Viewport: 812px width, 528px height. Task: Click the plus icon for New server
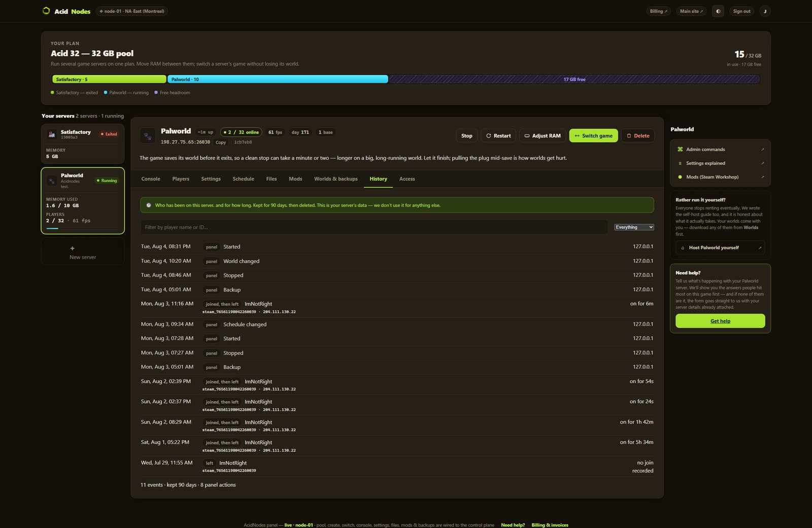73,248
